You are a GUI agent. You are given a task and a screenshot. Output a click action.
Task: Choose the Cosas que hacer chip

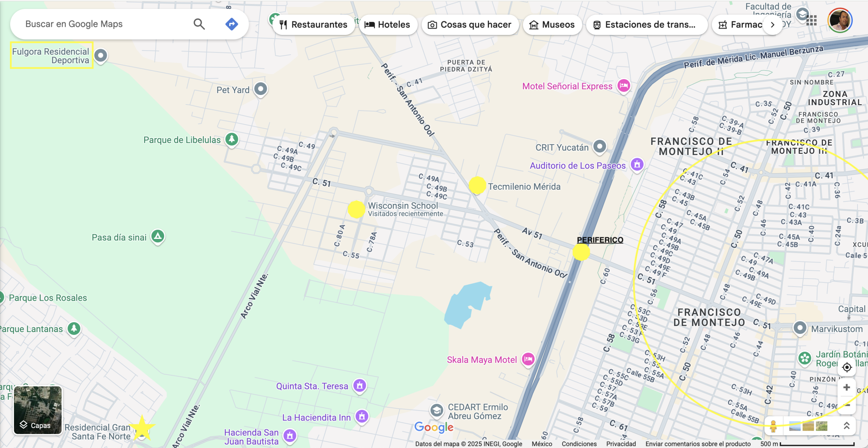pos(470,25)
